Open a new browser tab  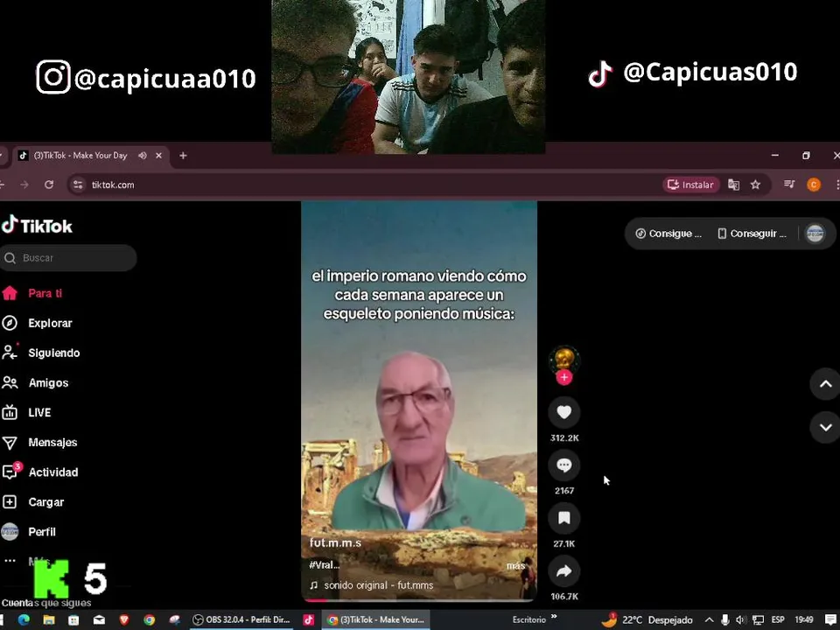pos(183,156)
